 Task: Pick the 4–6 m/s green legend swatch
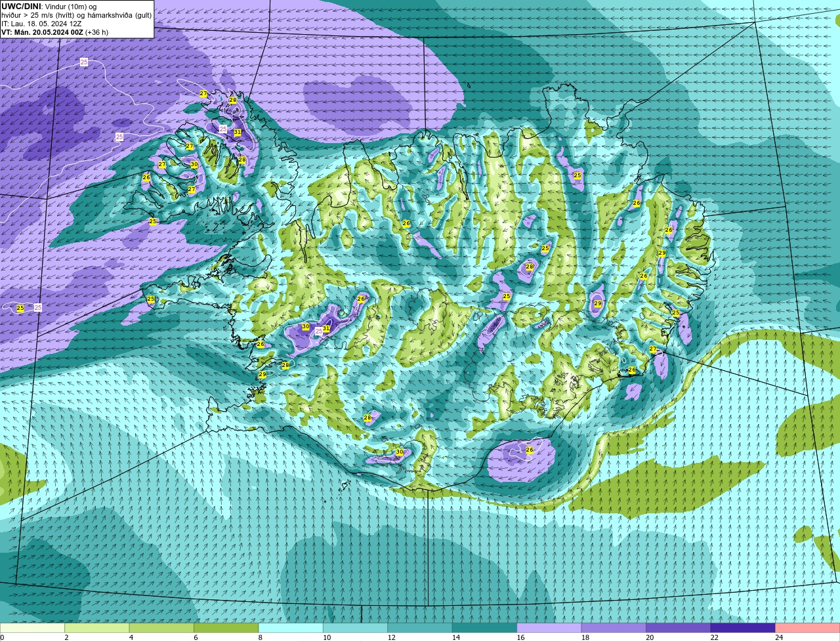(x=161, y=628)
